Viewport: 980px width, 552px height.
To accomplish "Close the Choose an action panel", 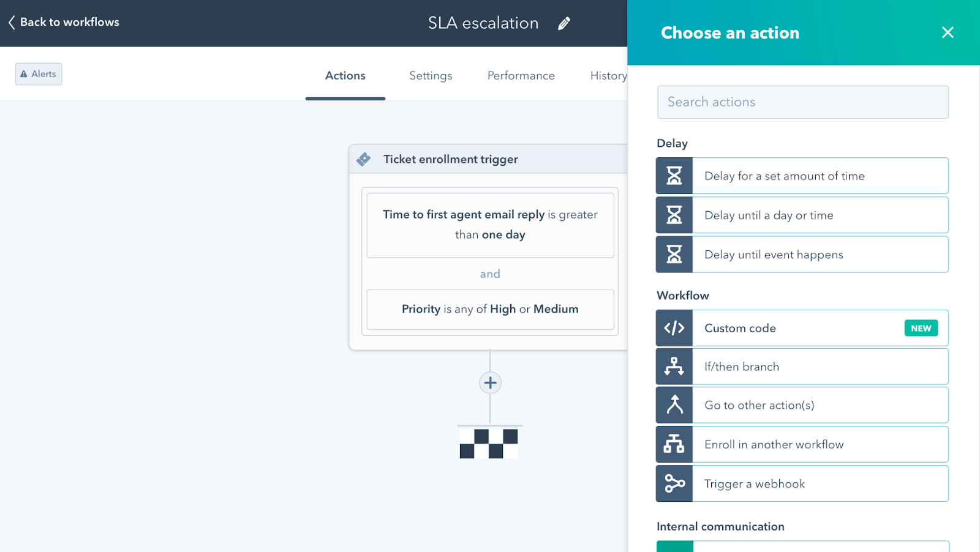I will [x=948, y=32].
